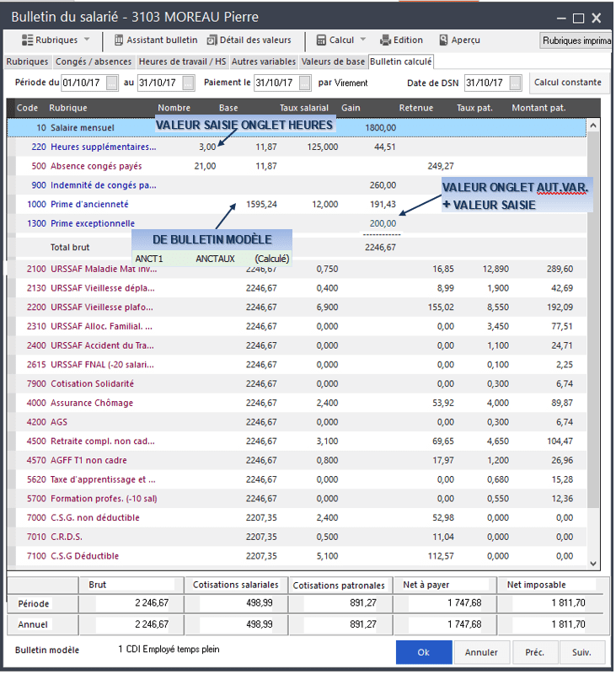616x674 pixels.
Task: Click the Total brut amount 2246,67
Action: [380, 248]
